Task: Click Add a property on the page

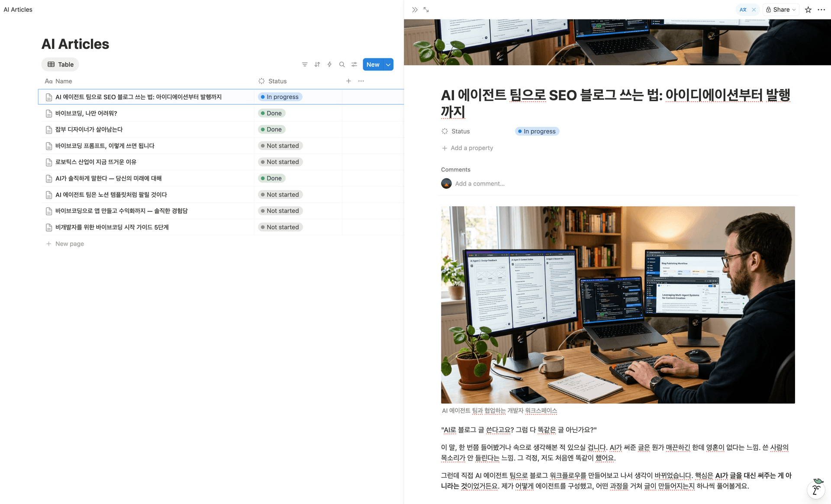Action: click(467, 148)
